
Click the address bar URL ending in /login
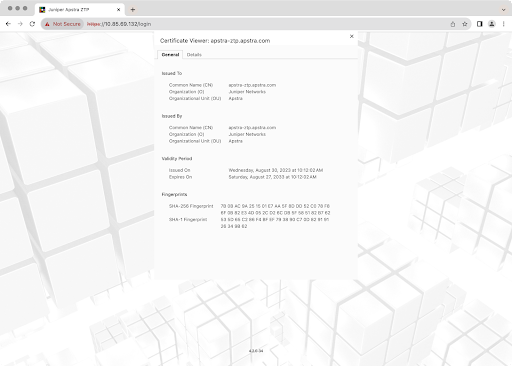119,24
